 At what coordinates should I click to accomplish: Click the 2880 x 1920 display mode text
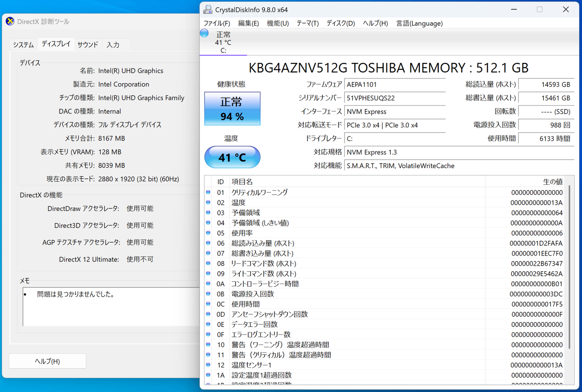pyautogui.click(x=139, y=179)
